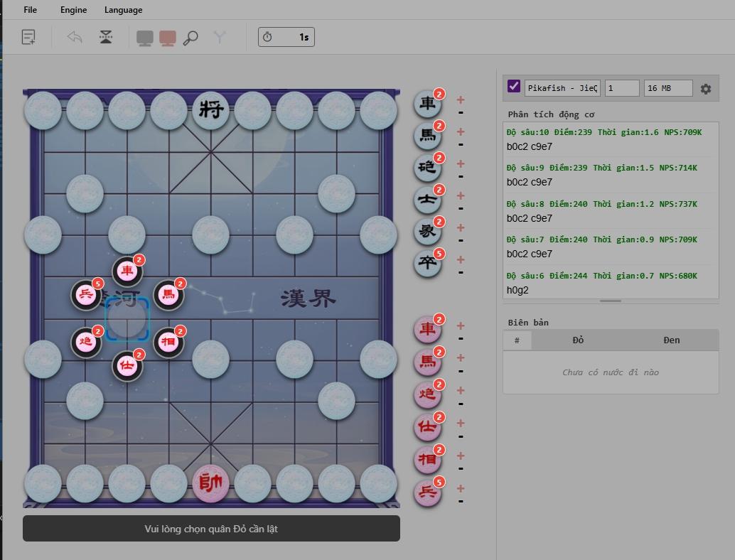Decrease red soldier 兵 count with minus

tap(461, 501)
